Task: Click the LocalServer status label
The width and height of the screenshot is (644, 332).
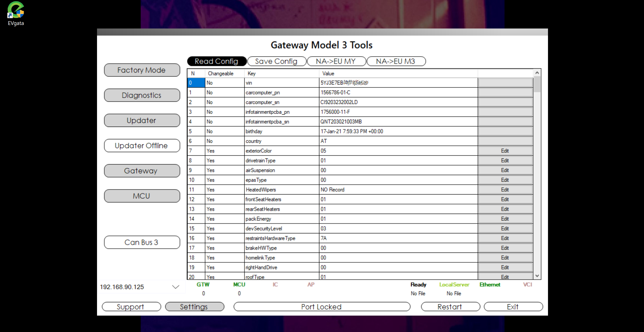Action: [454, 285]
